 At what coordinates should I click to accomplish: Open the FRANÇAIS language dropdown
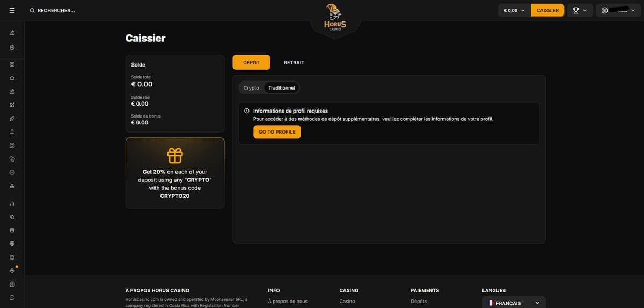tap(514, 303)
